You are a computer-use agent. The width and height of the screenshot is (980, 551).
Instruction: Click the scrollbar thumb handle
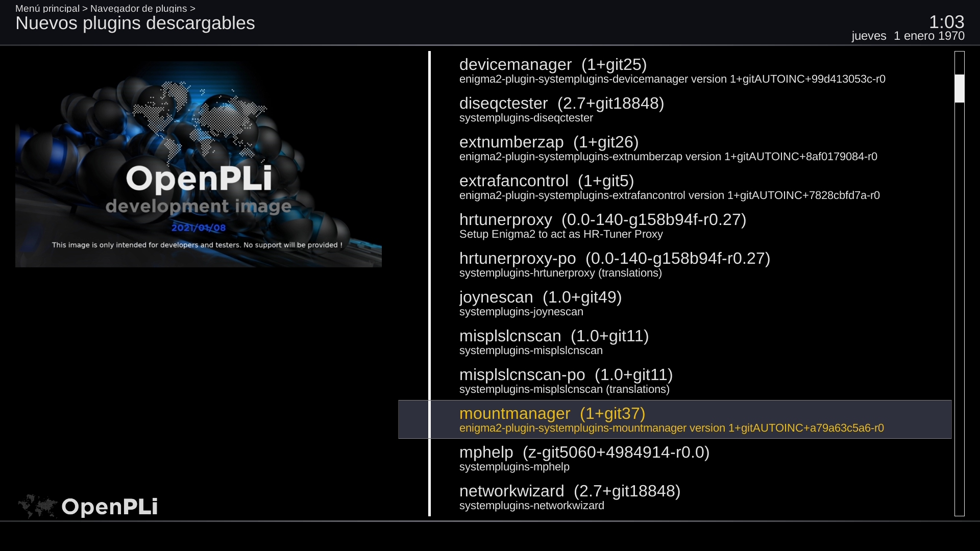coord(960,88)
